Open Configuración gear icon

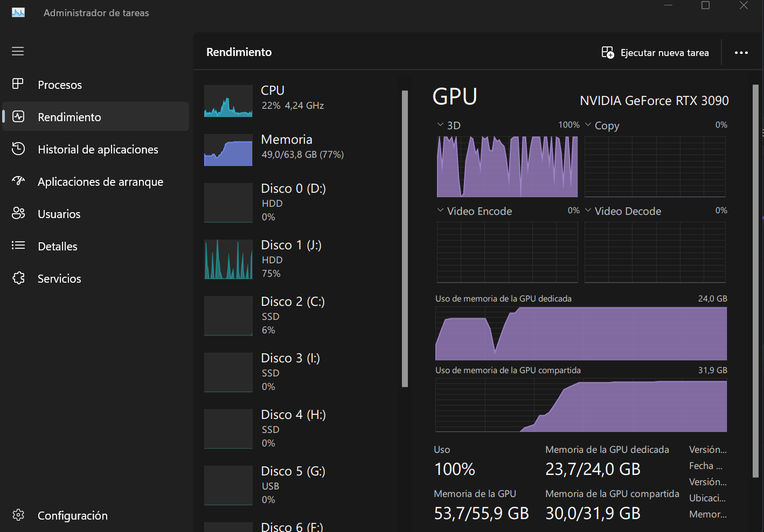point(18,515)
